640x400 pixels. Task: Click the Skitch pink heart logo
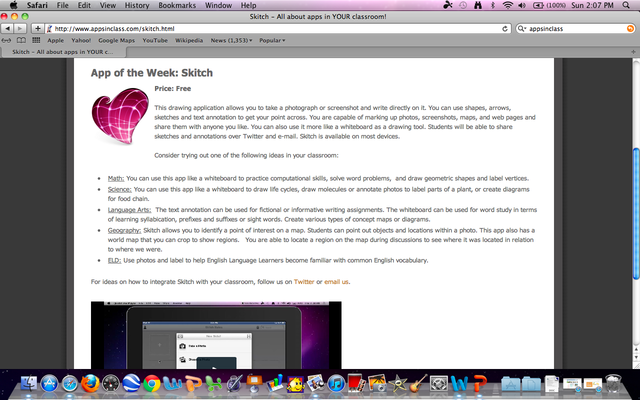point(120,116)
